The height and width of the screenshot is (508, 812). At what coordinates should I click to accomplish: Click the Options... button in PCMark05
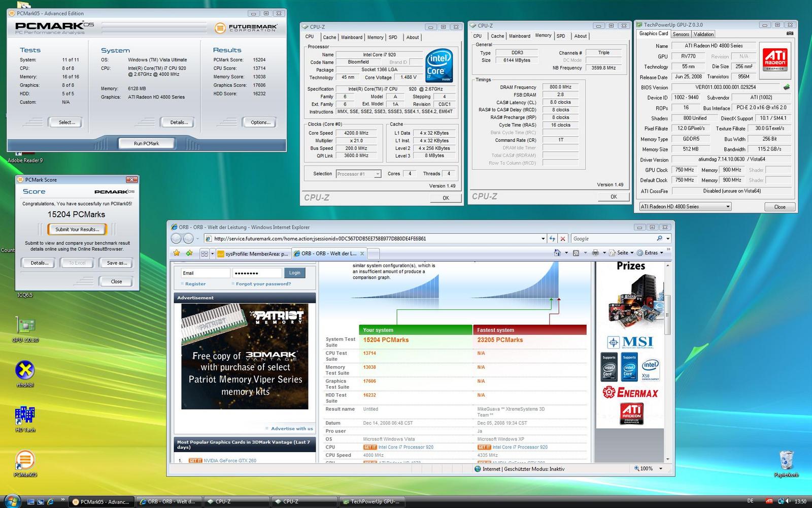(x=260, y=122)
